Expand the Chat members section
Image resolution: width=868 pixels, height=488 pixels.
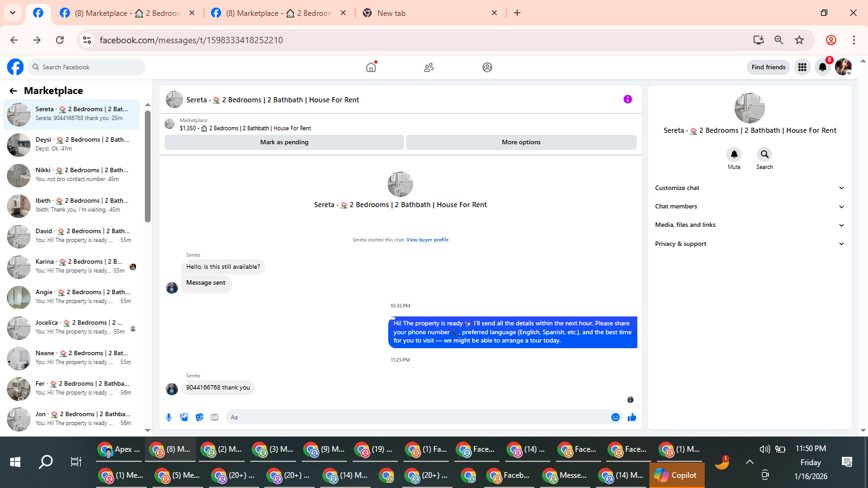tap(750, 207)
